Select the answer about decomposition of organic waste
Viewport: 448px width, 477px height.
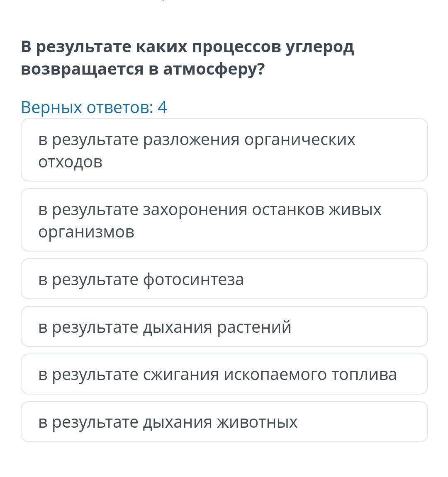[x=224, y=150]
